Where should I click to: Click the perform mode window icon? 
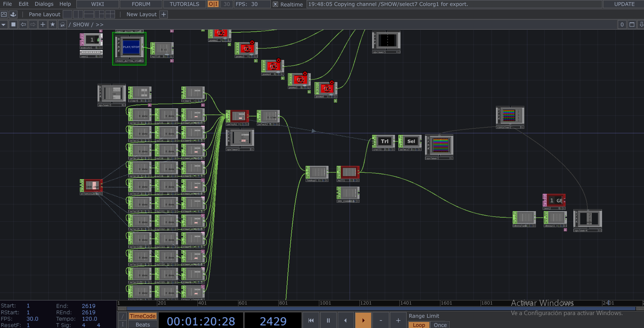(x=4, y=14)
